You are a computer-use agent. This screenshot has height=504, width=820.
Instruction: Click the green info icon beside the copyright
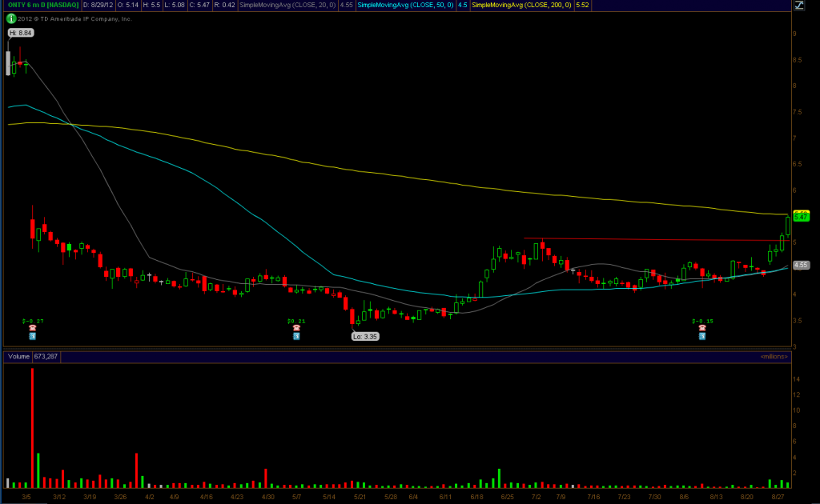(x=11, y=19)
